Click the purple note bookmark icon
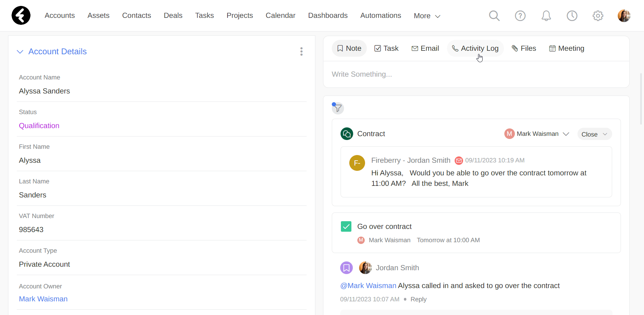Image resolution: width=644 pixels, height=315 pixels. (346, 268)
